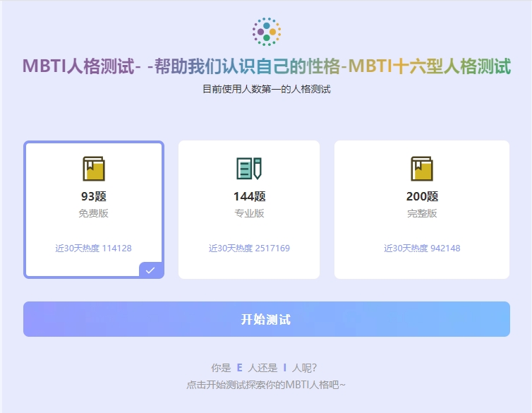Image resolution: width=532 pixels, height=413 pixels.
Task: Click the colorful dotted MBTI logo
Action: (x=266, y=32)
